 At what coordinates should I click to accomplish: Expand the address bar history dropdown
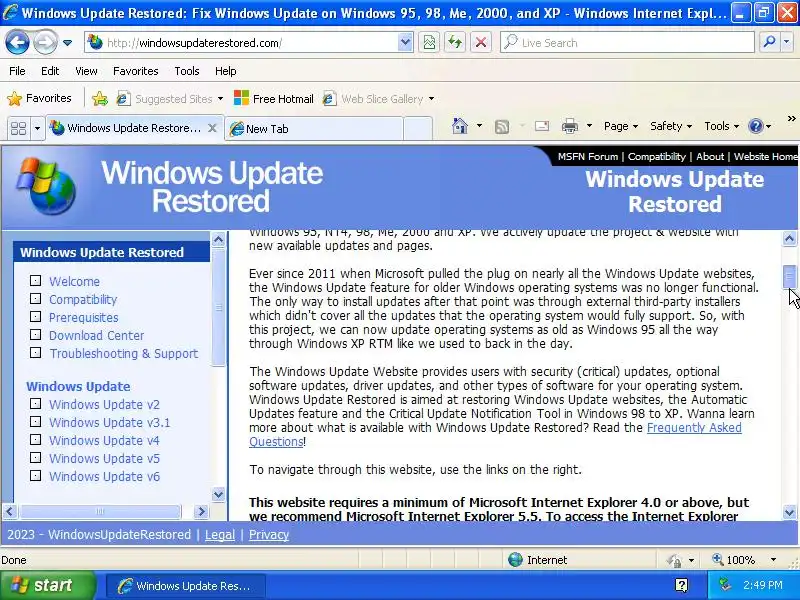(405, 43)
